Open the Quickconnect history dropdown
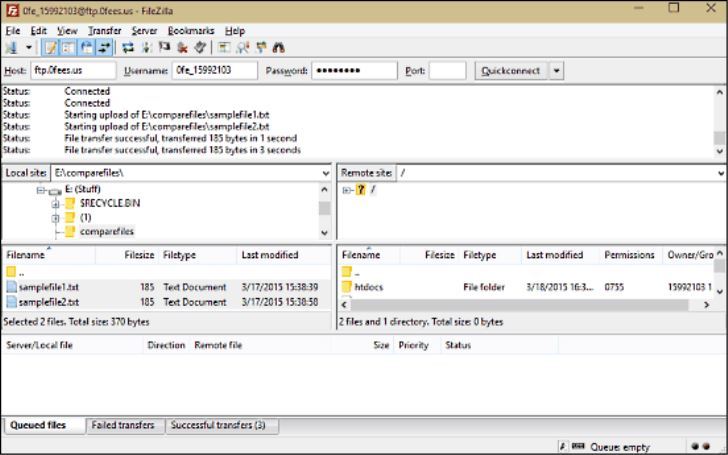The image size is (728, 455). pyautogui.click(x=556, y=71)
